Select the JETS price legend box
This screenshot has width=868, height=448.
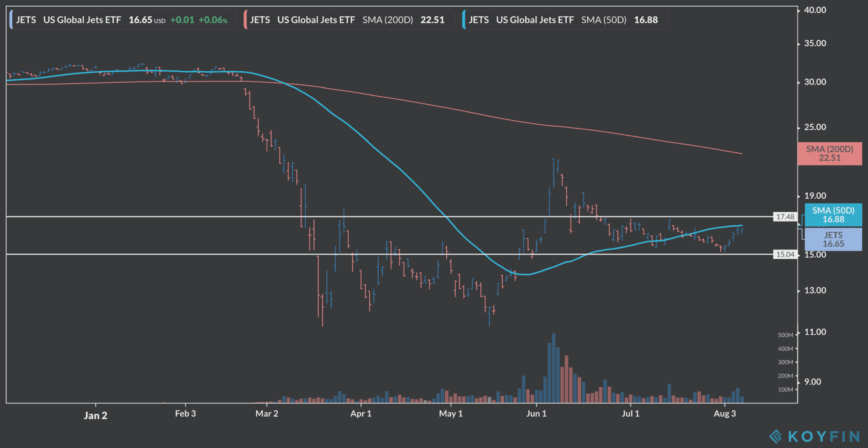(123, 20)
